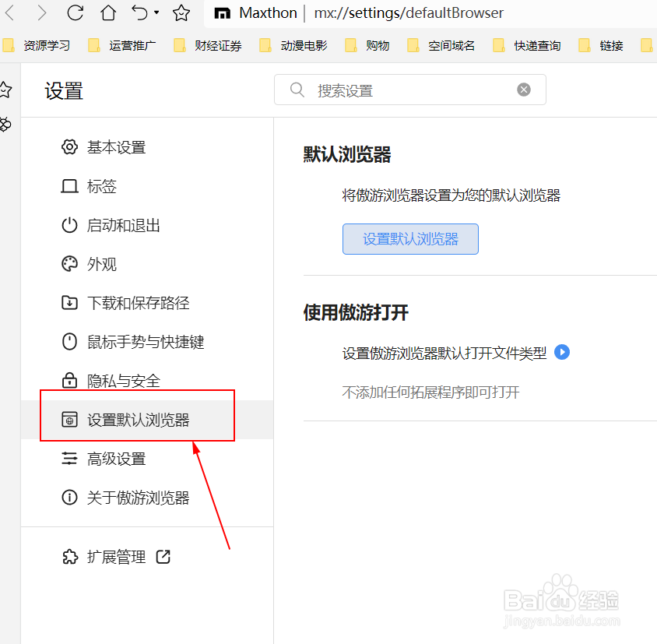The width and height of the screenshot is (657, 644).
Task: Open the 动漫电影 bookmark folder
Action: 293,45
